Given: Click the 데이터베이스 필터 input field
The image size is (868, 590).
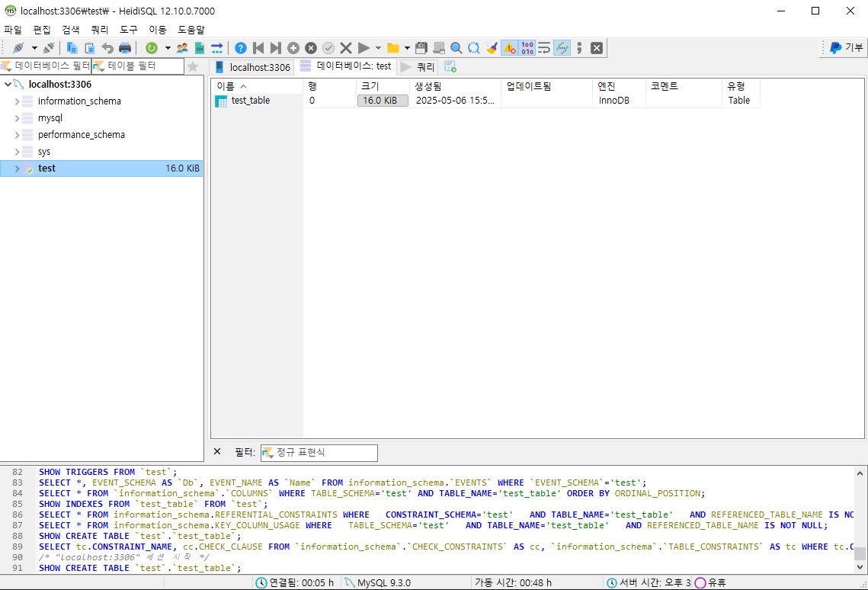Looking at the screenshot, I should pyautogui.click(x=46, y=66).
